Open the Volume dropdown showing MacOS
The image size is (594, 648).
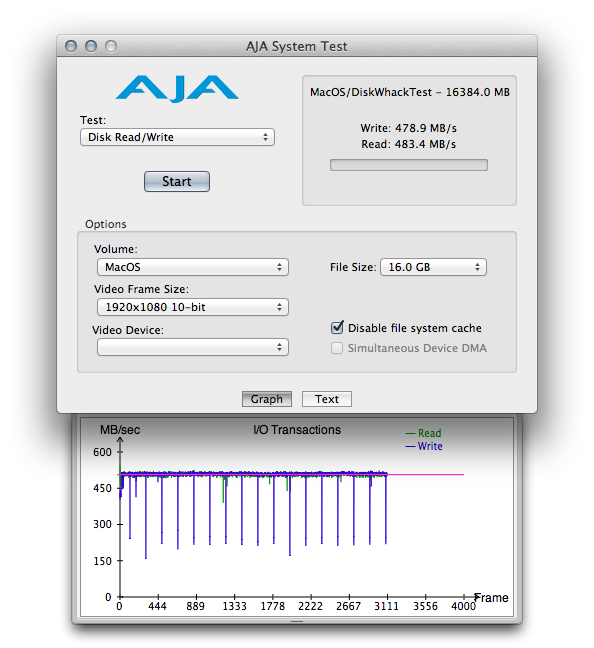[193, 267]
